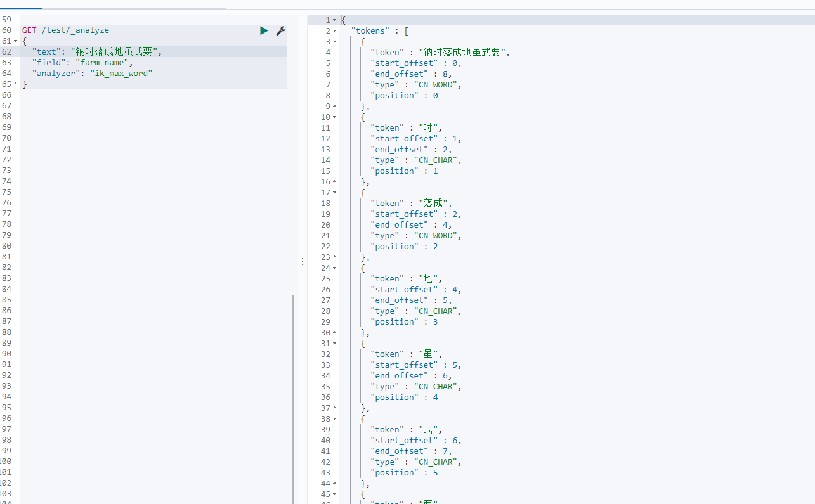Screen dimensions: 815x504
Task: Click the "type" : "CN_WORD" line 7
Action: 416,85
